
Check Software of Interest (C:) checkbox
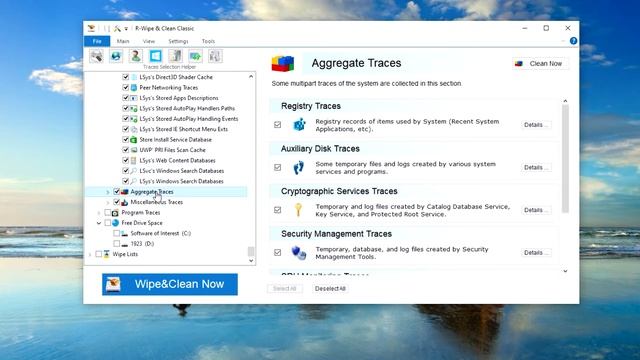pyautogui.click(x=117, y=233)
